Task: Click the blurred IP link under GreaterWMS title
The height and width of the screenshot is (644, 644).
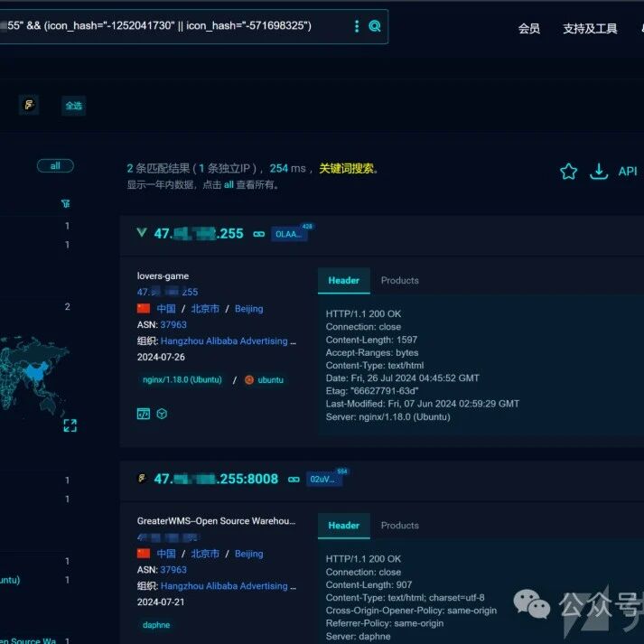Action: click(x=167, y=537)
